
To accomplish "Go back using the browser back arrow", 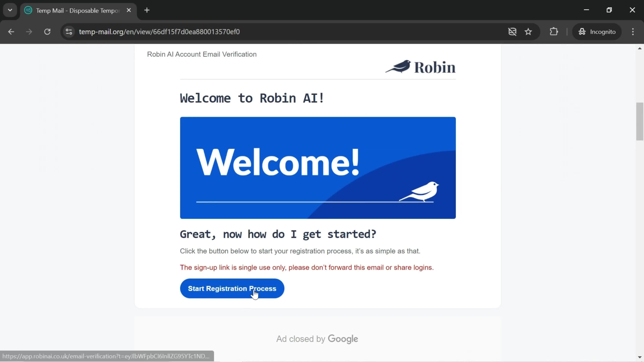I will pos(11,32).
